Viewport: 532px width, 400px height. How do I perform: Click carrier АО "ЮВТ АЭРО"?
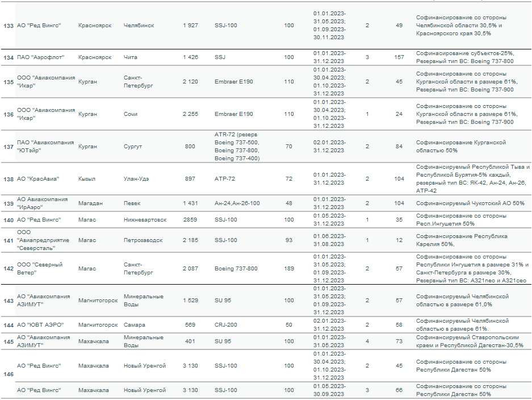pyautogui.click(x=40, y=325)
